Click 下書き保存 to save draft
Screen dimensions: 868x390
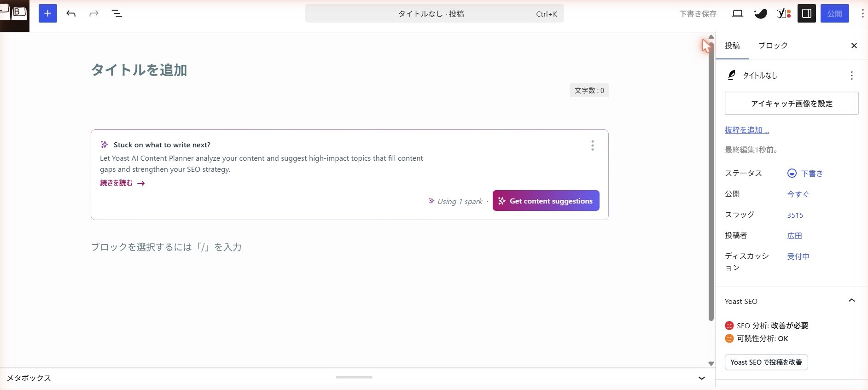point(698,14)
